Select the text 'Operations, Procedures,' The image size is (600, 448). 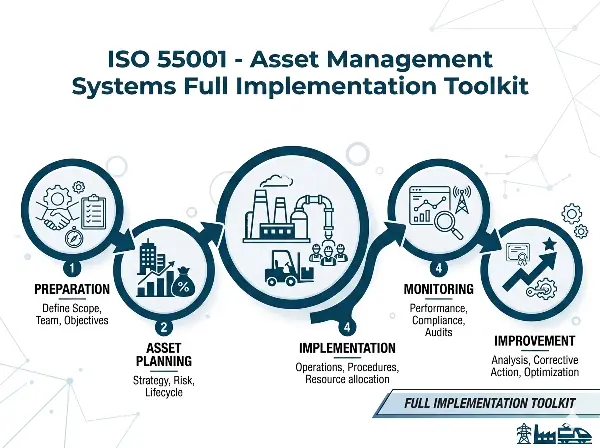point(347,367)
